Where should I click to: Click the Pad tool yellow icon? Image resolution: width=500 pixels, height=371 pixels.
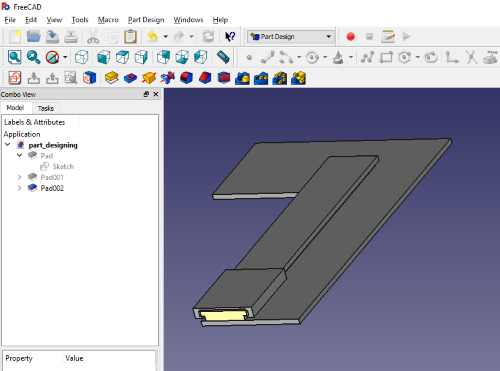(x=112, y=78)
